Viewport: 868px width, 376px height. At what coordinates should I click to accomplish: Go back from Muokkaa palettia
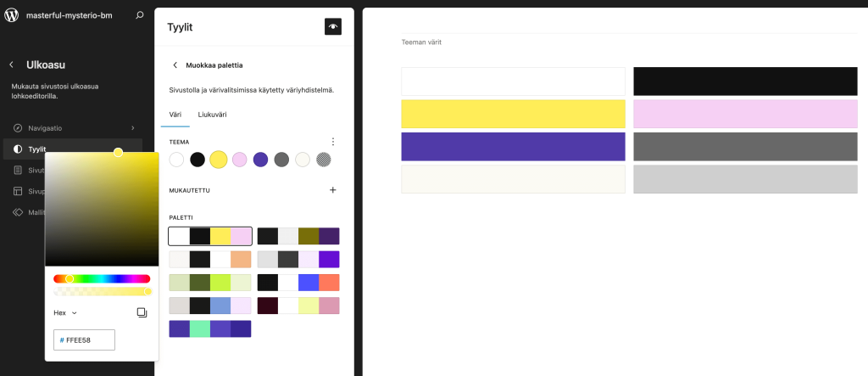[x=175, y=65]
